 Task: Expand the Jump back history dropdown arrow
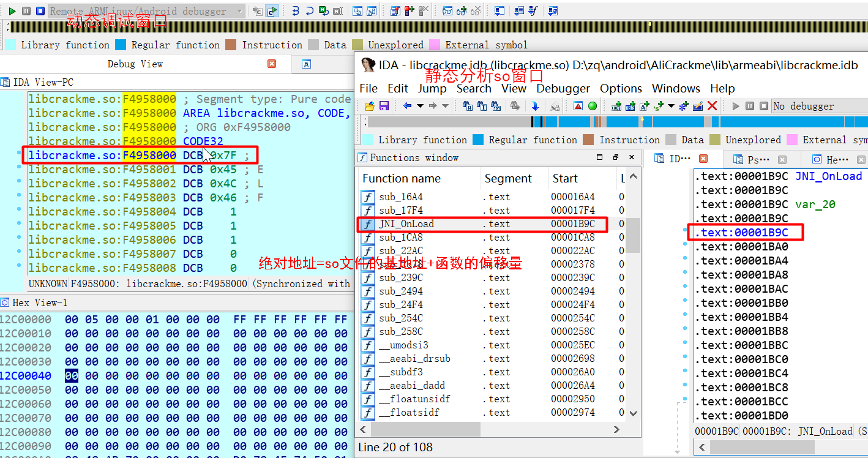[420, 106]
